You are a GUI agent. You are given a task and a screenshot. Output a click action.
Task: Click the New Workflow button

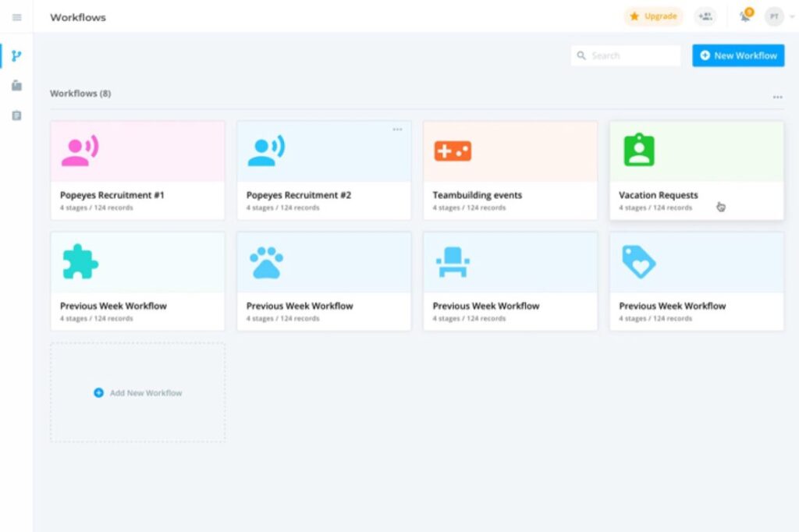[738, 55]
